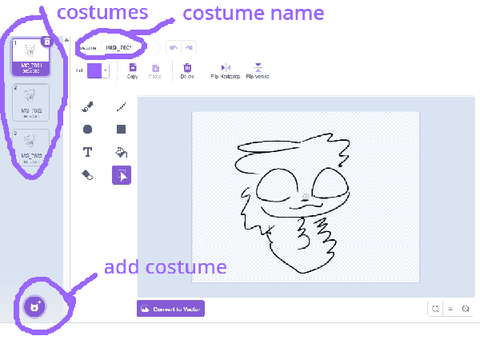Select the third costume thumbnail
Image resolution: width=480 pixels, height=360 pixels.
(x=31, y=148)
